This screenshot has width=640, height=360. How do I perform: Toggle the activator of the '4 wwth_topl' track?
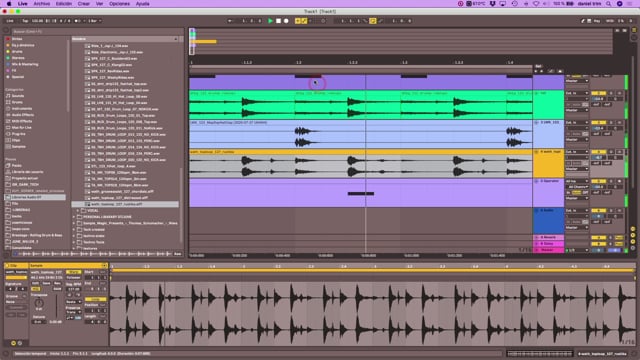[x=598, y=152]
